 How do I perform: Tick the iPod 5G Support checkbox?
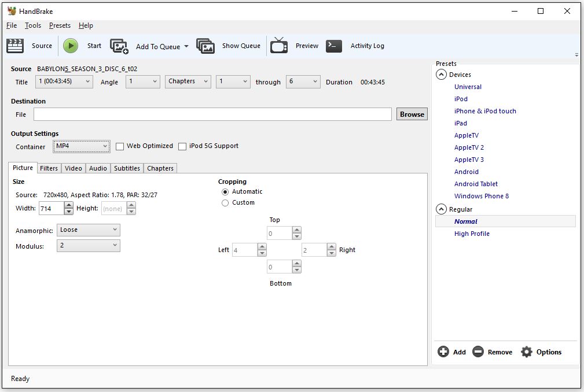tap(182, 146)
